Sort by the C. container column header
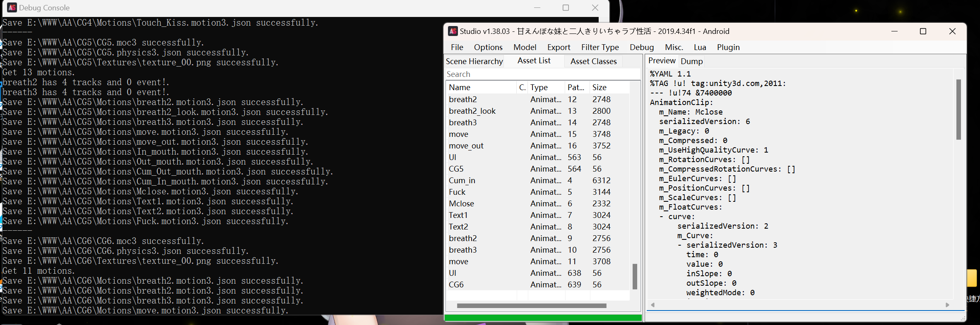The height and width of the screenshot is (325, 980). click(x=522, y=87)
